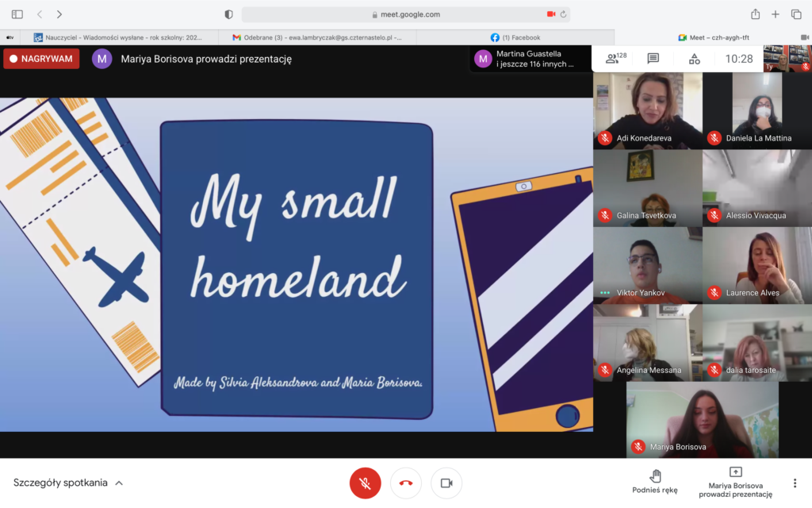The width and height of the screenshot is (812, 508).
Task: Unmute the microphone toggle button
Action: 366,483
